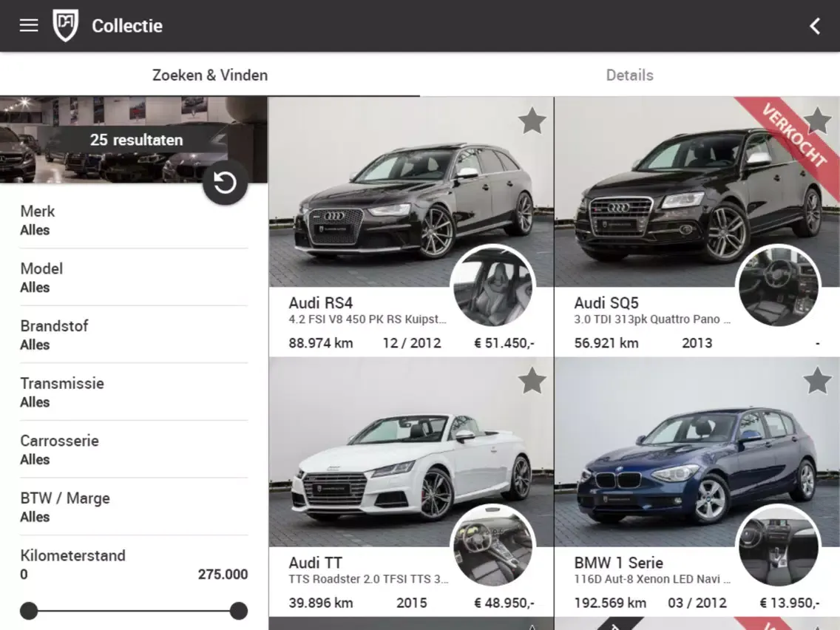The image size is (840, 630).
Task: Tap the shield logo in header
Action: (65, 26)
